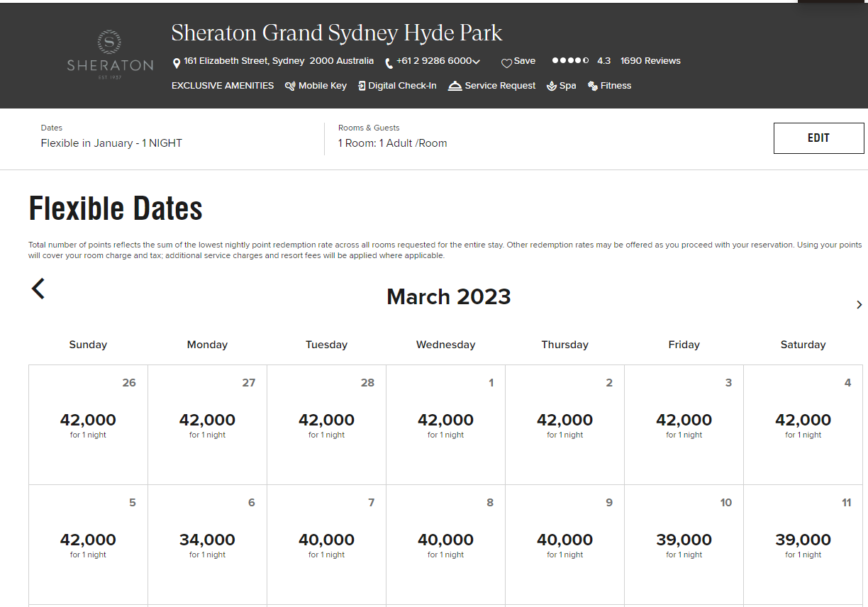The height and width of the screenshot is (607, 868).
Task: Click the Rooms & Guests field
Action: point(392,143)
